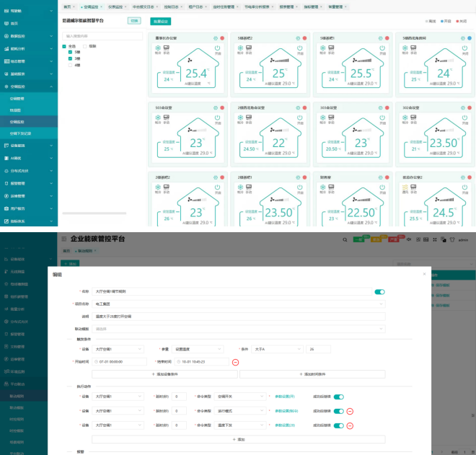
Task: Click the 添加设备条件 button
Action: point(164,375)
